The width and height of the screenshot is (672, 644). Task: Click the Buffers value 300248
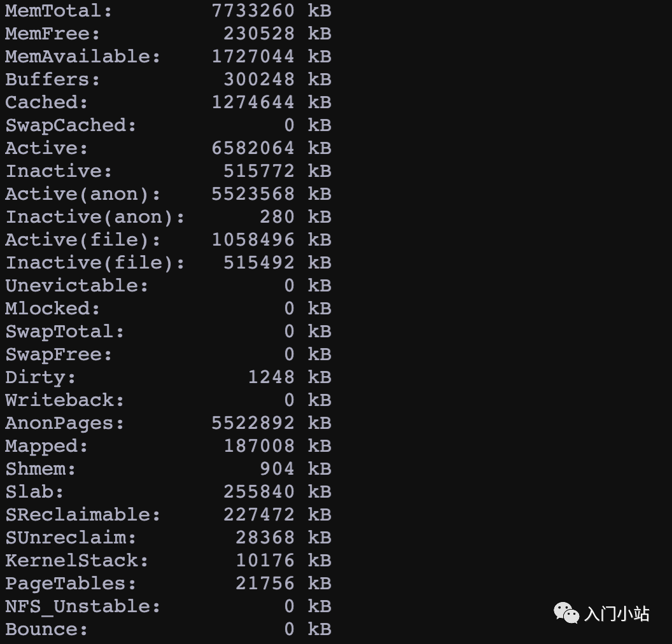(259, 80)
